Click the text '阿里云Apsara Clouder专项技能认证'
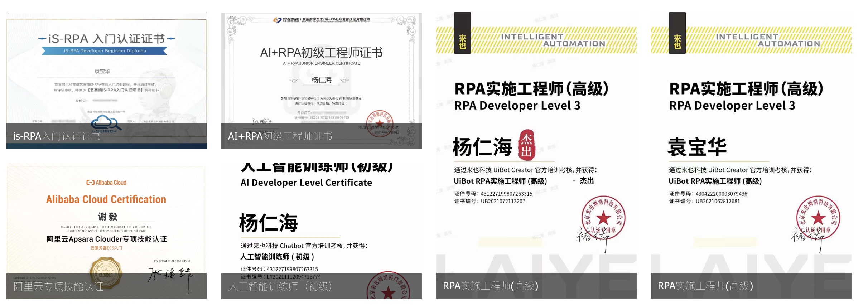Screen dimensions: 868x305 [x=106, y=239]
